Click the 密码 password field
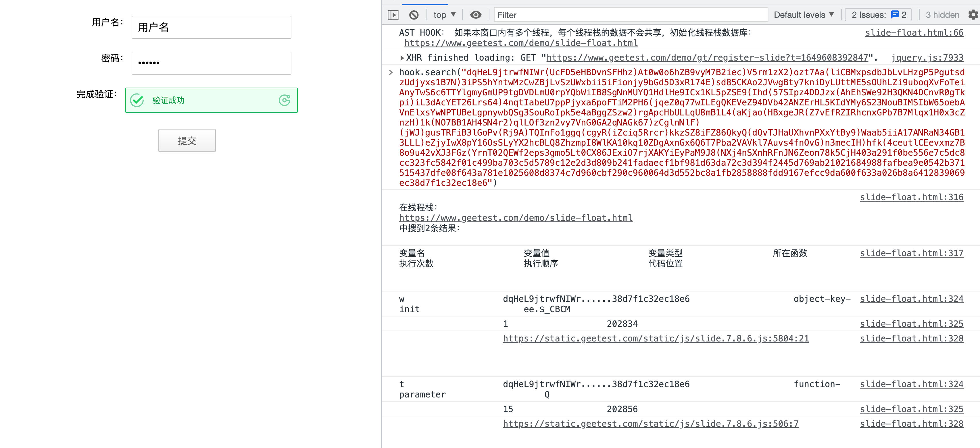Image resolution: width=980 pixels, height=448 pixels. click(x=211, y=63)
